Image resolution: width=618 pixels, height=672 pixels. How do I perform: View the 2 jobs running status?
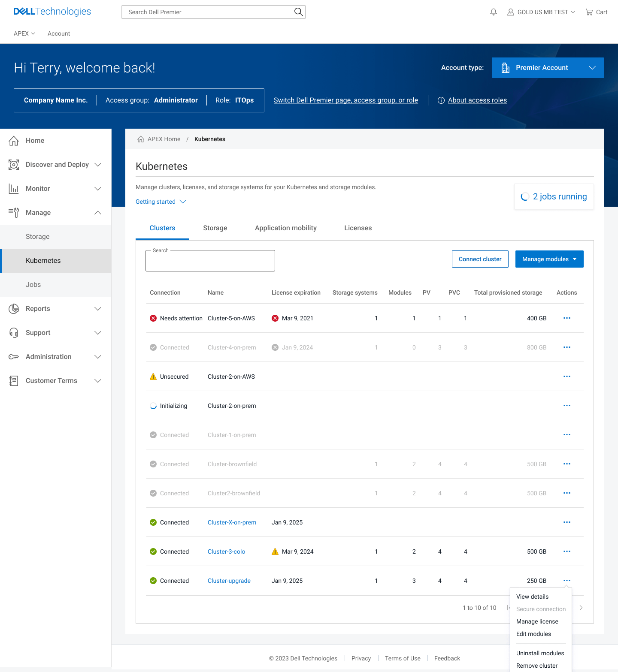point(554,196)
